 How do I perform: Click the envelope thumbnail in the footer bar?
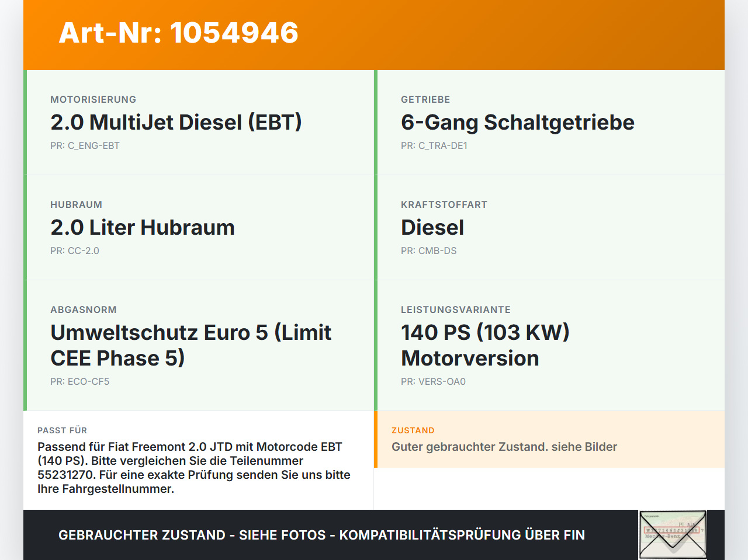(673, 535)
